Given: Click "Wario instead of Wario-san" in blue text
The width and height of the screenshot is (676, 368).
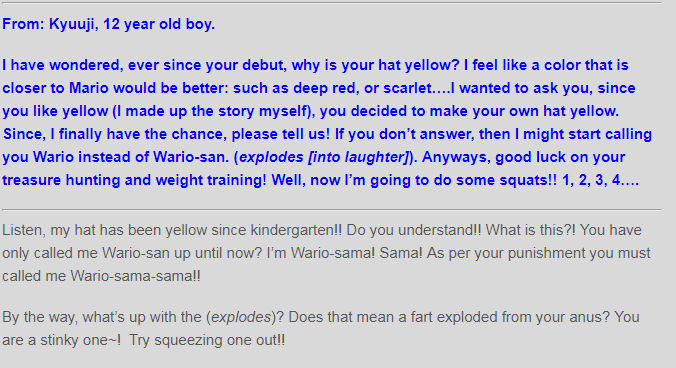Looking at the screenshot, I should coord(131,157).
